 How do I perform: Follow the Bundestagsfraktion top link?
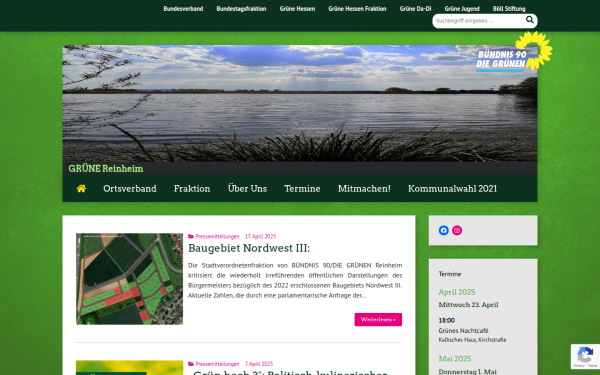pos(241,9)
